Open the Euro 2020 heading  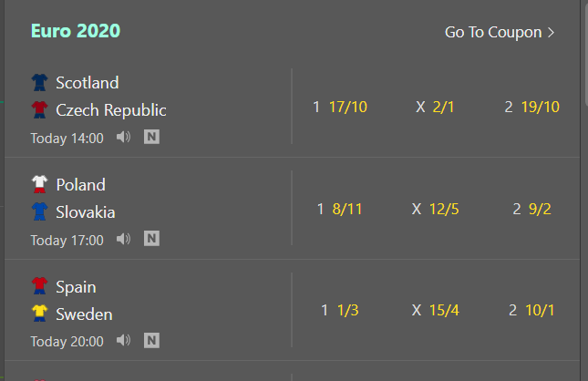(76, 31)
